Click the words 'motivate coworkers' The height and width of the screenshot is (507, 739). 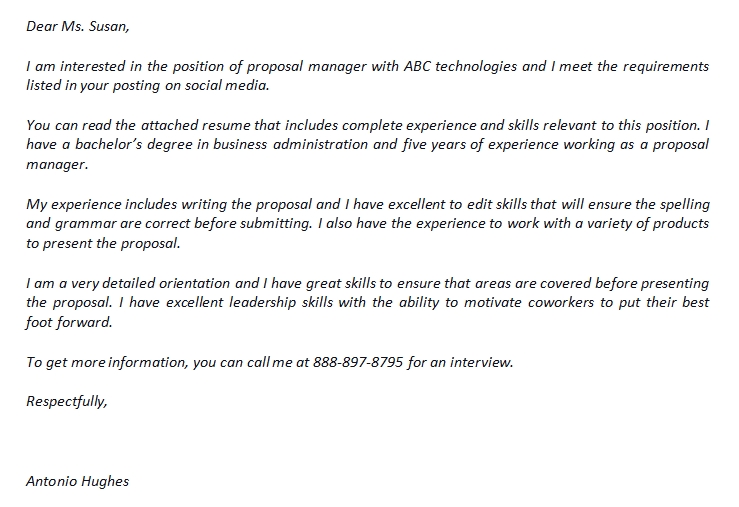(529, 302)
